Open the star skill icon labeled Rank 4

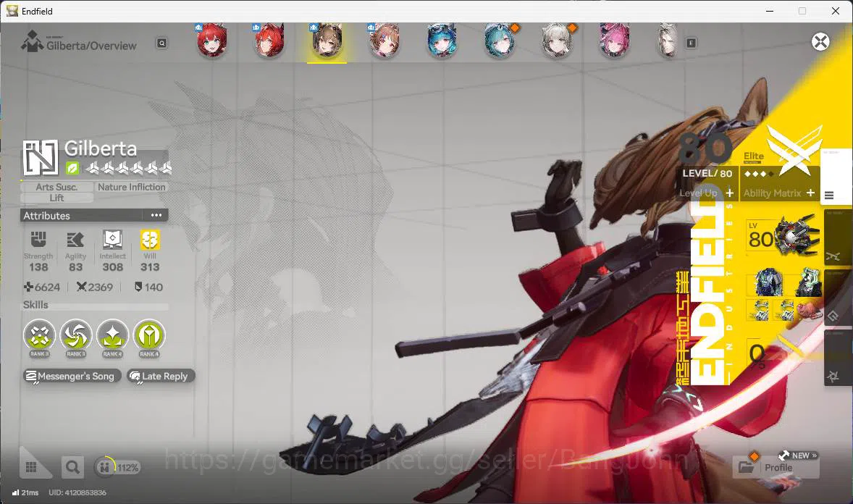point(113,335)
